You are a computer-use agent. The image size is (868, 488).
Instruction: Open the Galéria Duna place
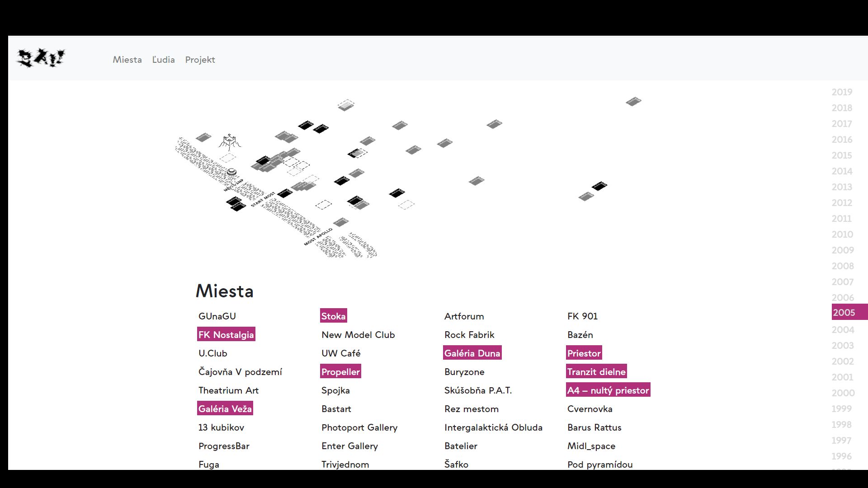[472, 353]
